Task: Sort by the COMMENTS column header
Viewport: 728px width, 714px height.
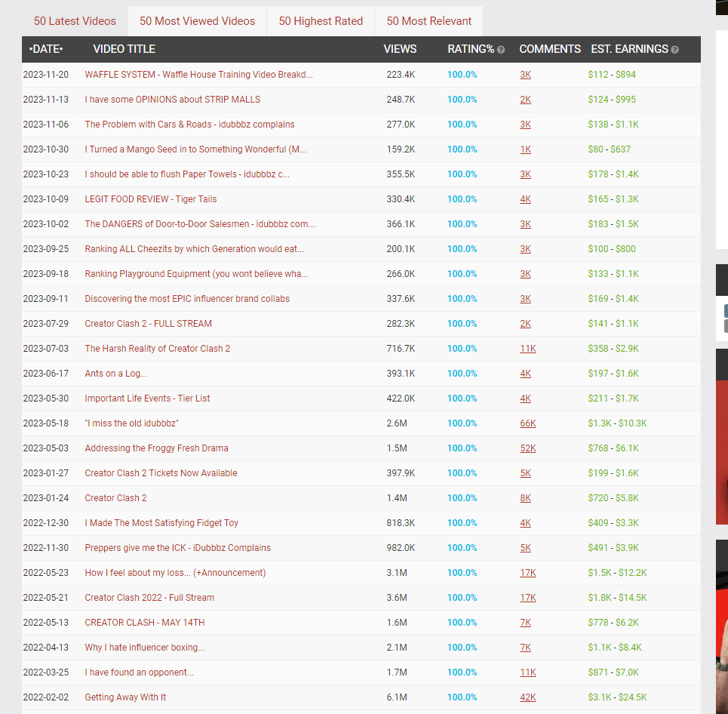Action: [x=550, y=49]
